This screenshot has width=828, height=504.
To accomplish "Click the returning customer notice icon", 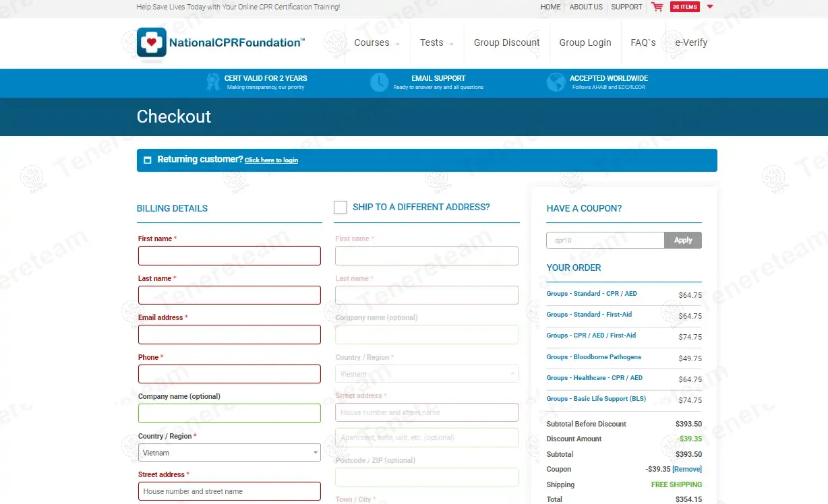I will [x=148, y=160].
